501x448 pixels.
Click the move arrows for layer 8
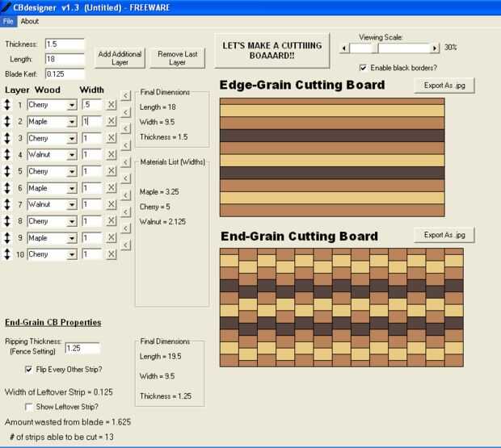pos(7,221)
